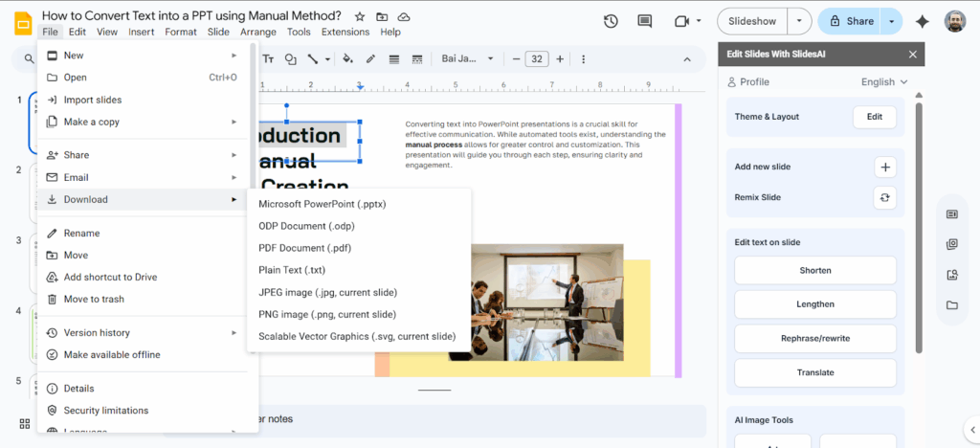Click the Gemini sparkle icon
This screenshot has width=980, height=448.
click(923, 21)
